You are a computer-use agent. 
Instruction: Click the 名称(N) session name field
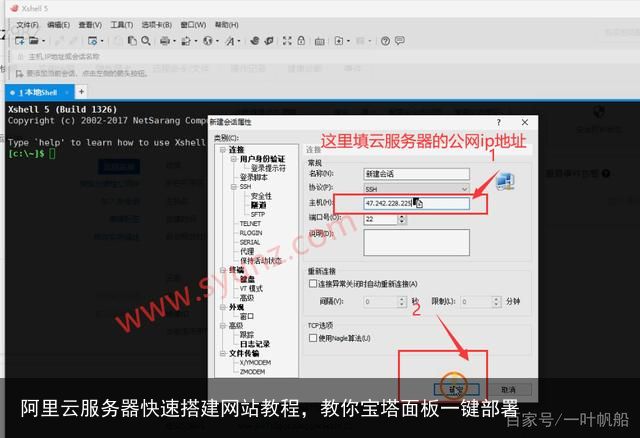pyautogui.click(x=416, y=174)
